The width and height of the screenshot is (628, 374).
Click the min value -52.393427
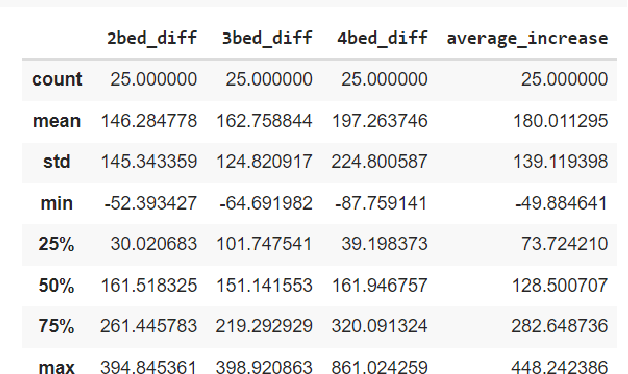151,203
